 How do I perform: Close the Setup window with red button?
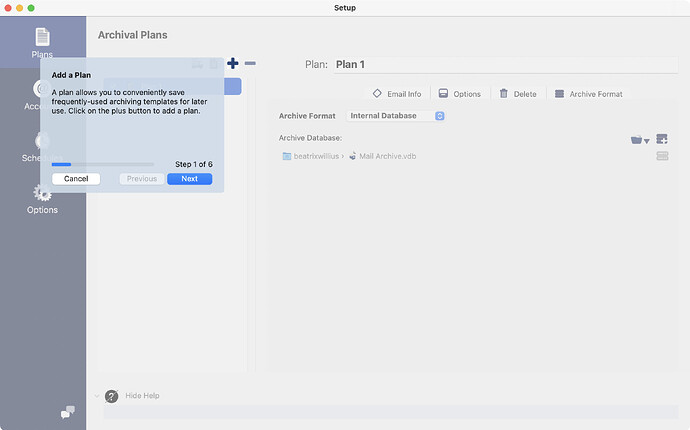(x=8, y=8)
